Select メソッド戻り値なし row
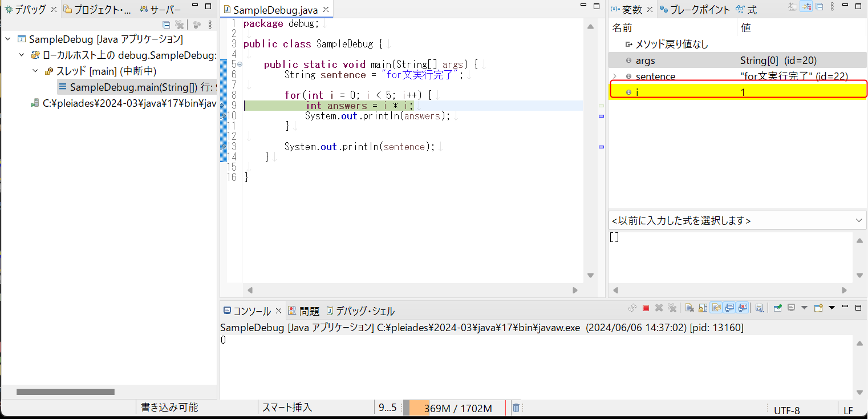The height and width of the screenshot is (419, 868). pyautogui.click(x=737, y=44)
